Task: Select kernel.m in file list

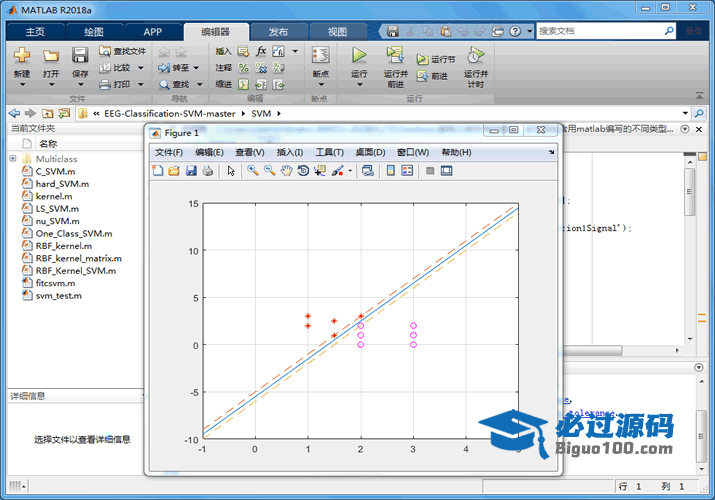Action: pos(54,196)
